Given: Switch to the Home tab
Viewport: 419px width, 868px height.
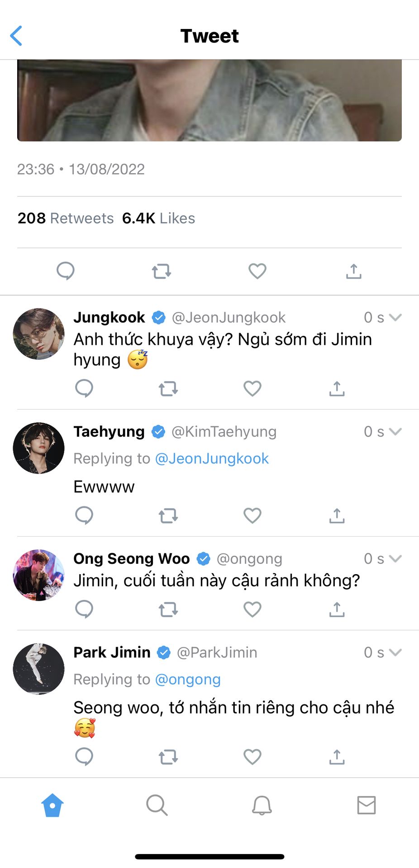Looking at the screenshot, I should [52, 805].
